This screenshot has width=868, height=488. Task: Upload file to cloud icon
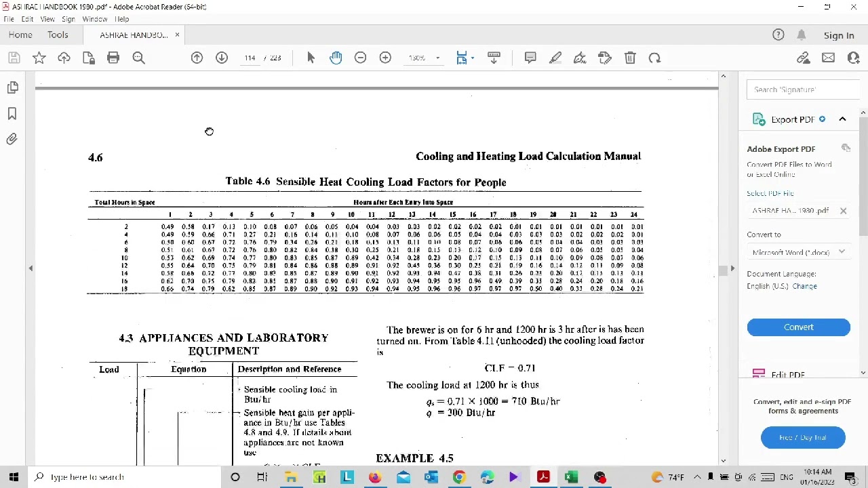pos(64,58)
